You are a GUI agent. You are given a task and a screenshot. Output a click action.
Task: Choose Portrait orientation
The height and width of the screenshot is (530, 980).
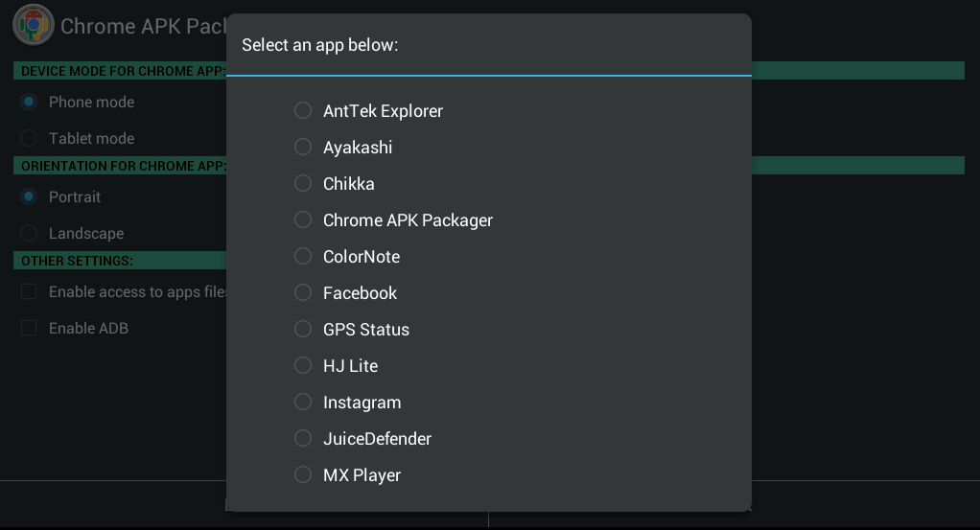pyautogui.click(x=29, y=196)
